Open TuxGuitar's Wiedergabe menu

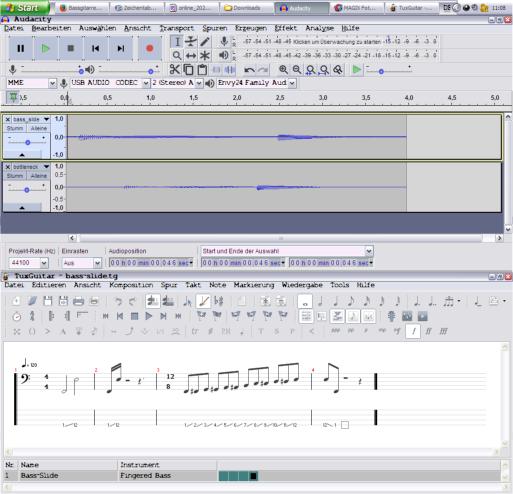pos(302,285)
